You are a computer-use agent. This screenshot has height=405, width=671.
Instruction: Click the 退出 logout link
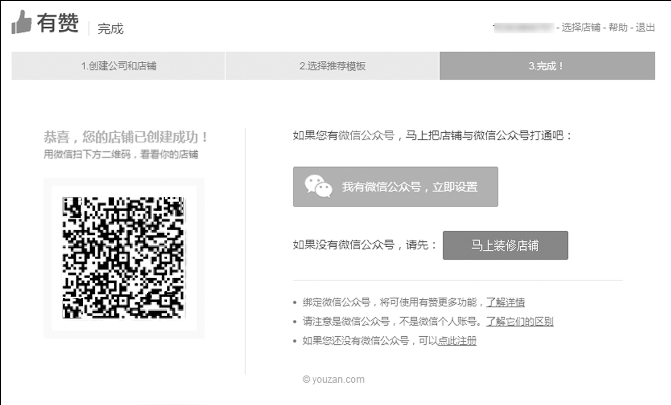point(645,27)
